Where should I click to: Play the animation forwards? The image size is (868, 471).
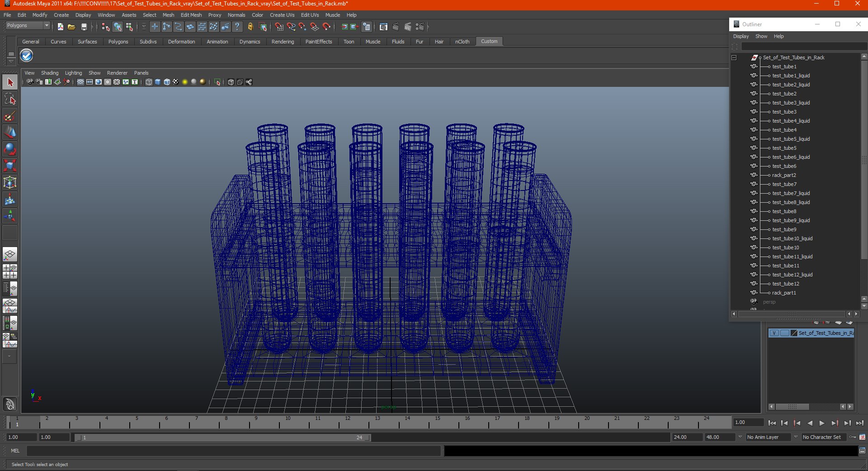coord(822,423)
